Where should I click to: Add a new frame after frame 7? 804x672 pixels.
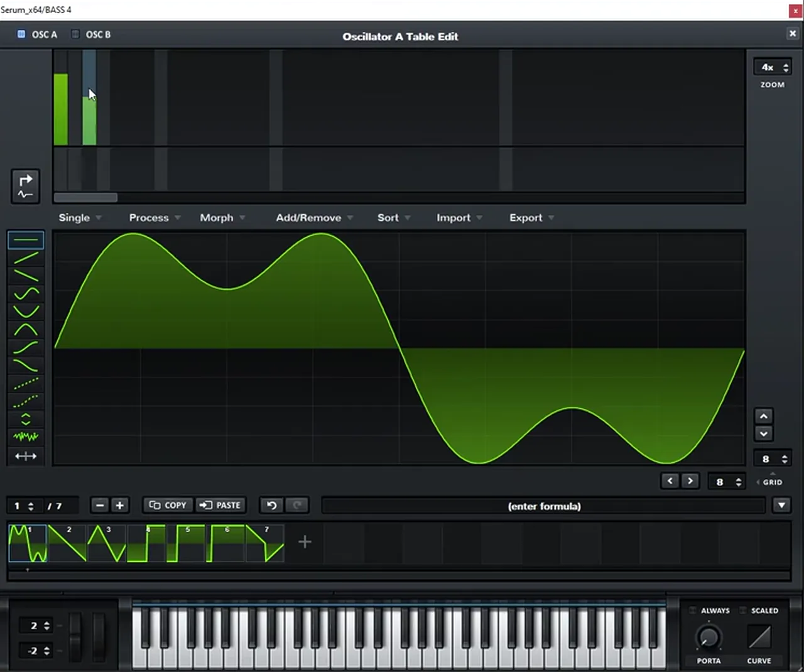305,541
